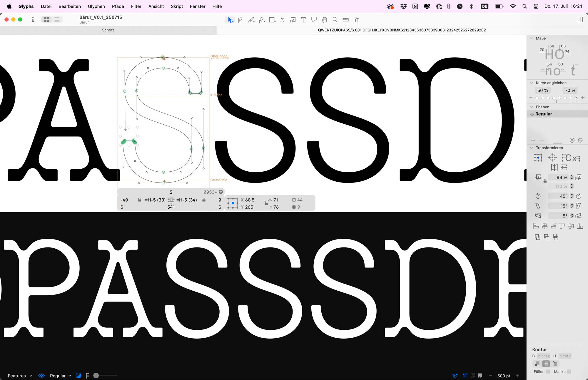Collapse the Kurve angleichen section
This screenshot has width=588, height=380.
[531, 83]
